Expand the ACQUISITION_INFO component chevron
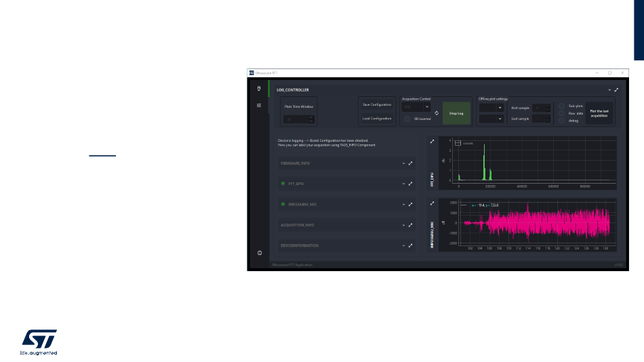This screenshot has height=362, width=644. coord(403,225)
